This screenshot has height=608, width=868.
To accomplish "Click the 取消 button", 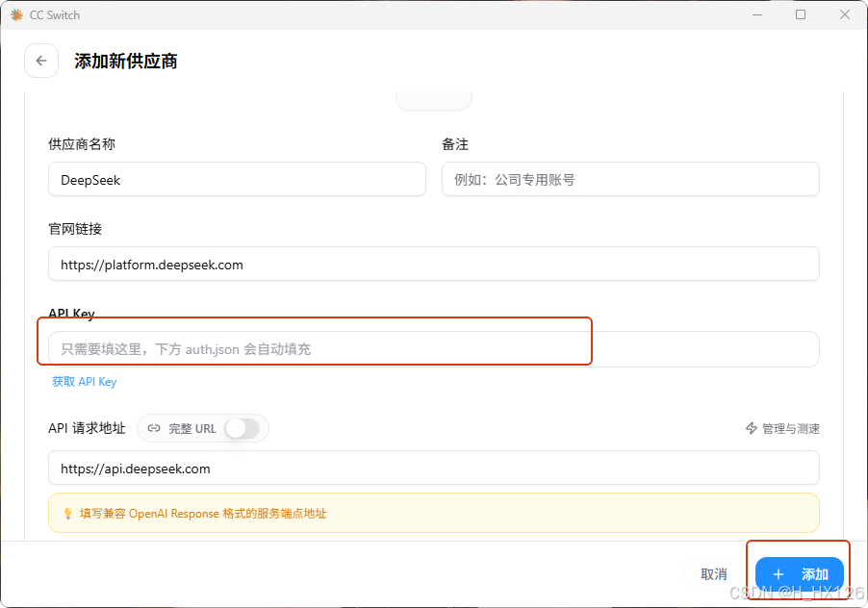I will (714, 574).
